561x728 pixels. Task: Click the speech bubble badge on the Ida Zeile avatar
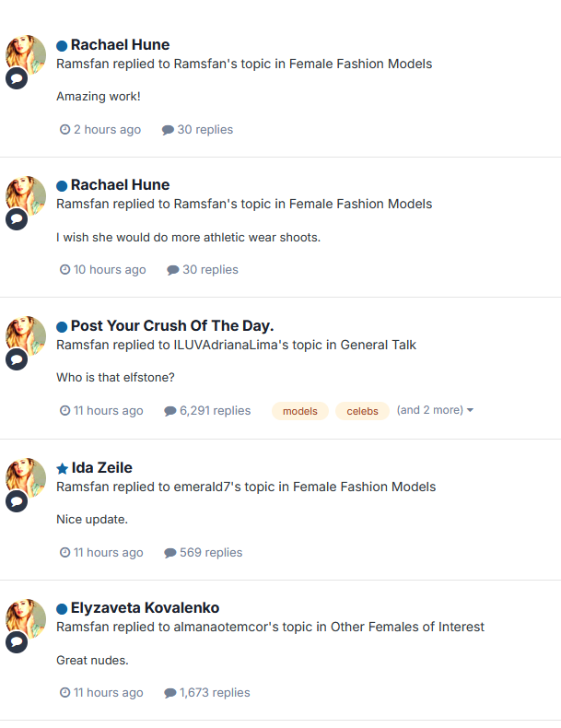pyautogui.click(x=16, y=501)
